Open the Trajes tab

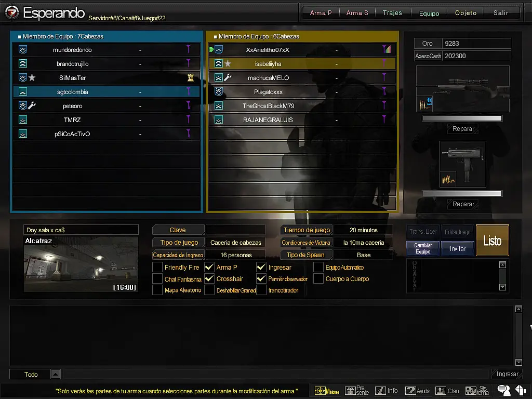click(x=392, y=13)
